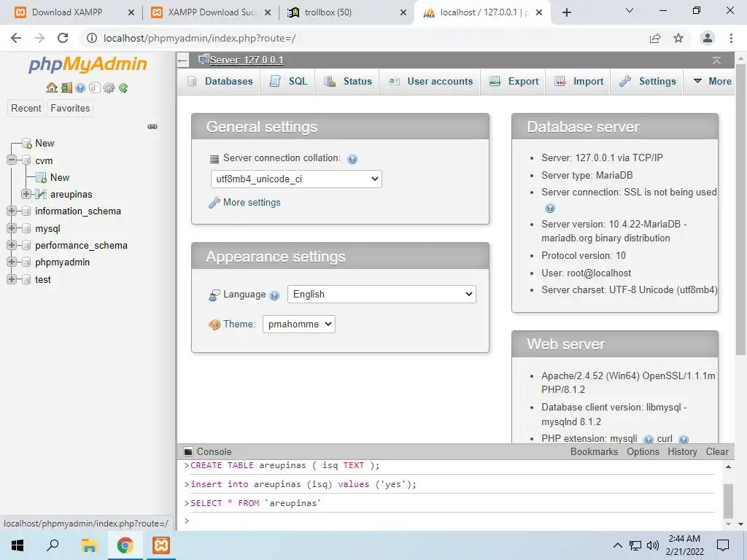The height and width of the screenshot is (560, 747).
Task: Expand the information_schema database node
Action: (12, 211)
